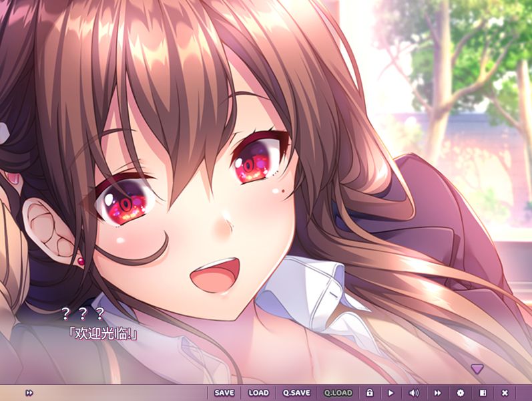532x401 pixels.
Task: Open the LOAD menu
Action: tap(258, 393)
